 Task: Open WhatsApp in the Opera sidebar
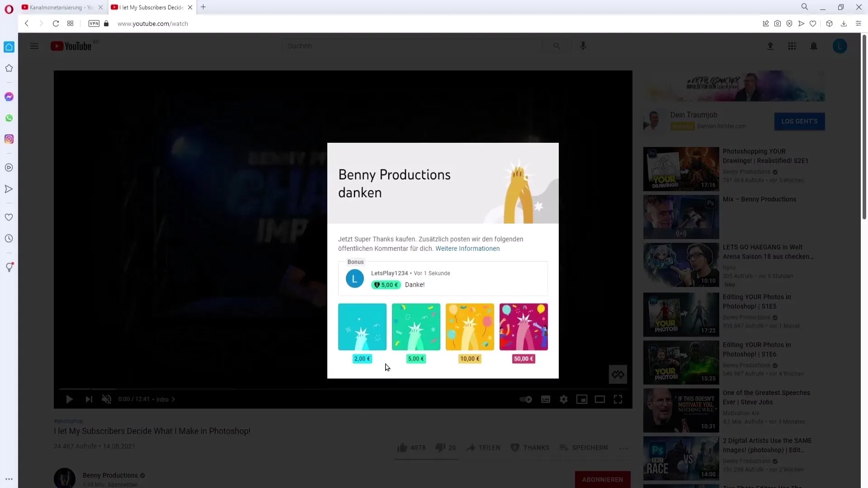[x=9, y=118]
